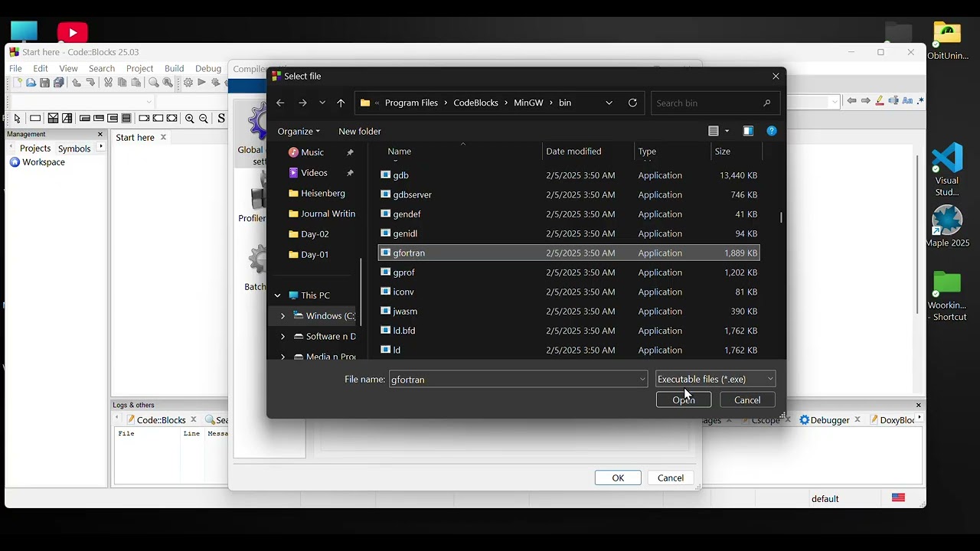
Task: Click the Copy icon in Code::Blocks toolbar
Action: coord(122,83)
